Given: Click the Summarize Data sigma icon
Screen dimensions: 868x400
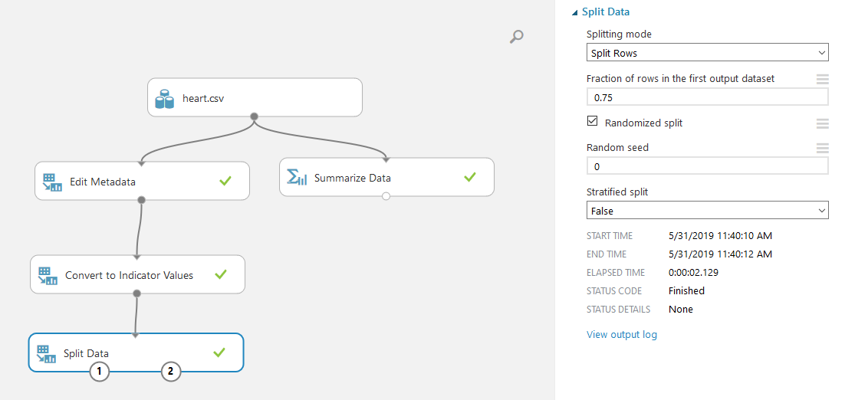Looking at the screenshot, I should [297, 178].
